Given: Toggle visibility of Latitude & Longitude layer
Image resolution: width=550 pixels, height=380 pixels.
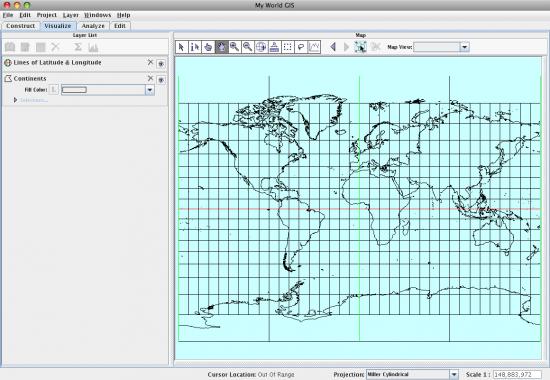Looking at the screenshot, I should coord(161,64).
